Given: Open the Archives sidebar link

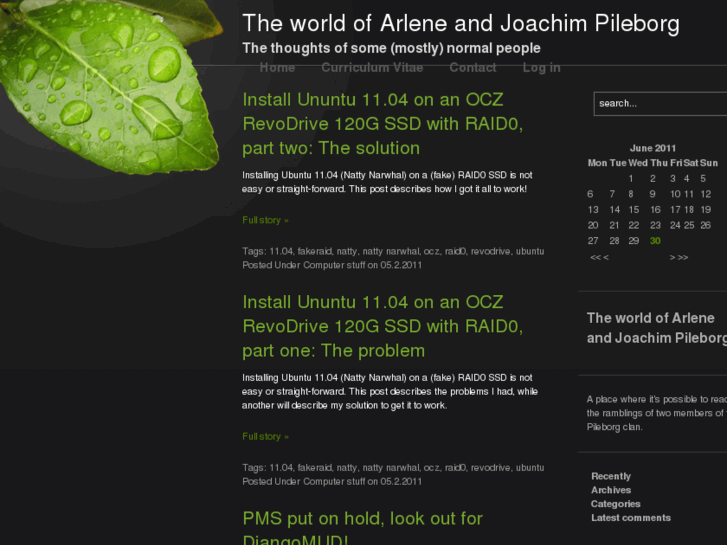Looking at the screenshot, I should 611,490.
